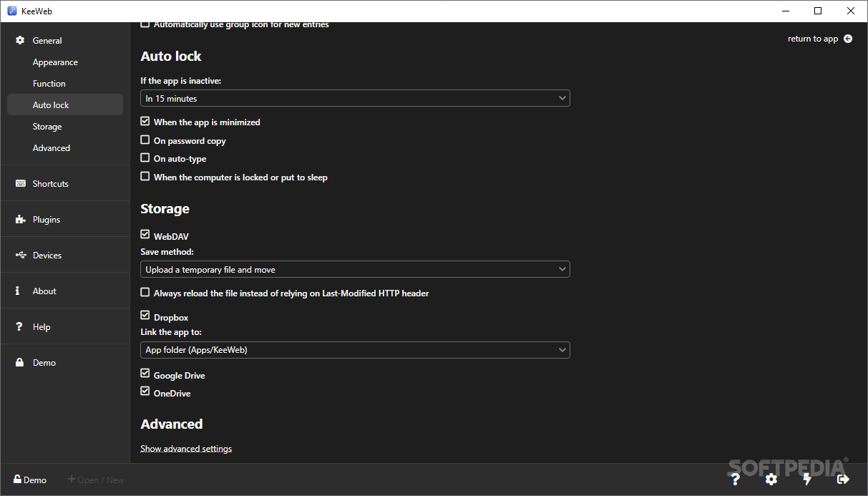
Task: Maximize the KeeWeb window
Action: (x=818, y=11)
